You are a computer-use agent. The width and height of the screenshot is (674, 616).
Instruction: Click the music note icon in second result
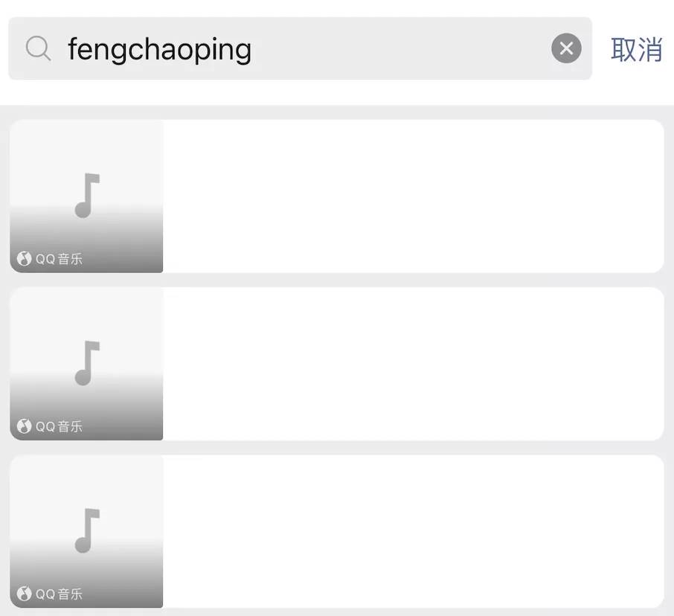[x=87, y=363]
